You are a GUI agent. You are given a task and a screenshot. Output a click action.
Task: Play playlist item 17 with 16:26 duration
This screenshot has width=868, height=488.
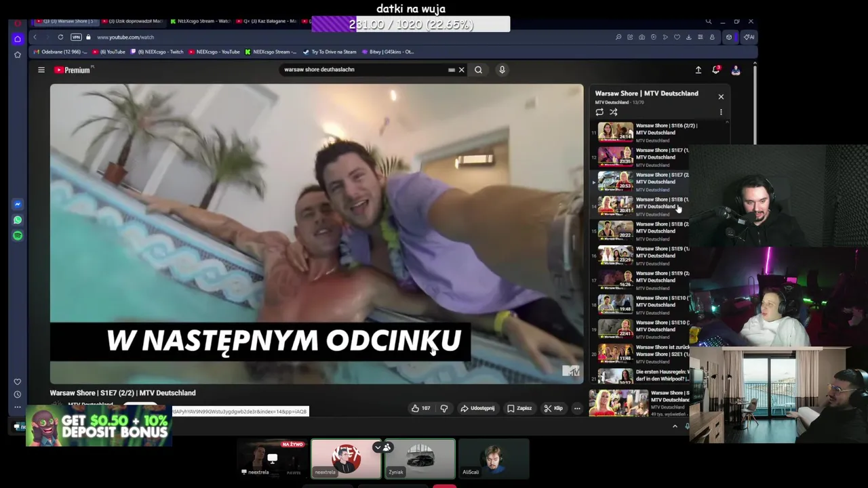(x=641, y=280)
